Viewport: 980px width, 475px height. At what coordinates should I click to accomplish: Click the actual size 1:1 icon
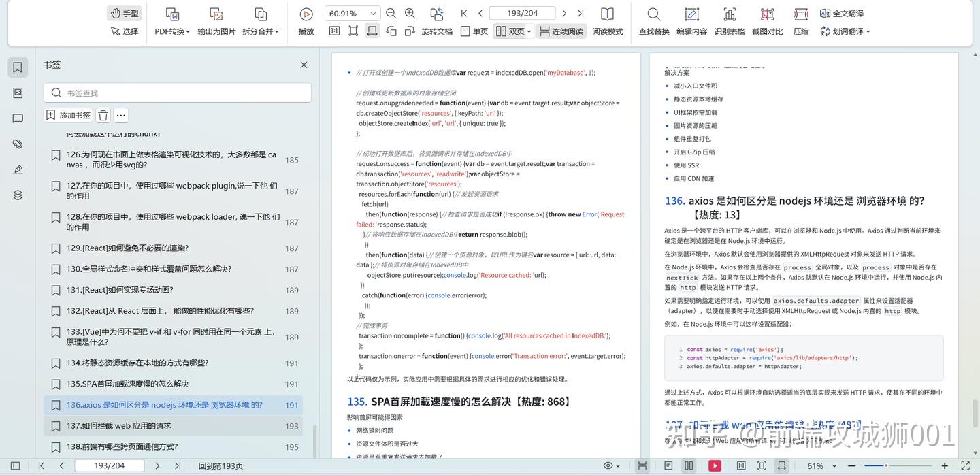(334, 31)
